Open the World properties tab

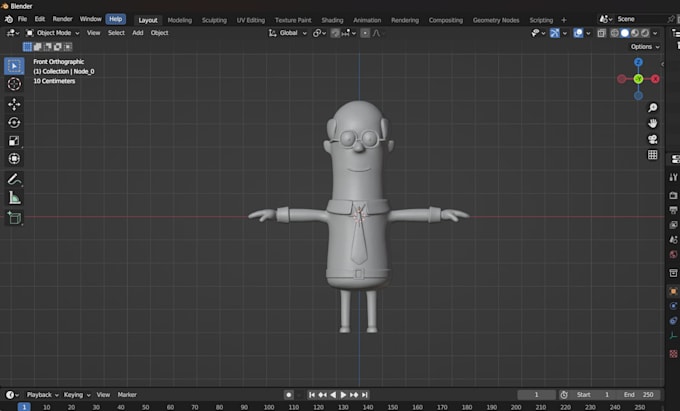tap(673, 254)
